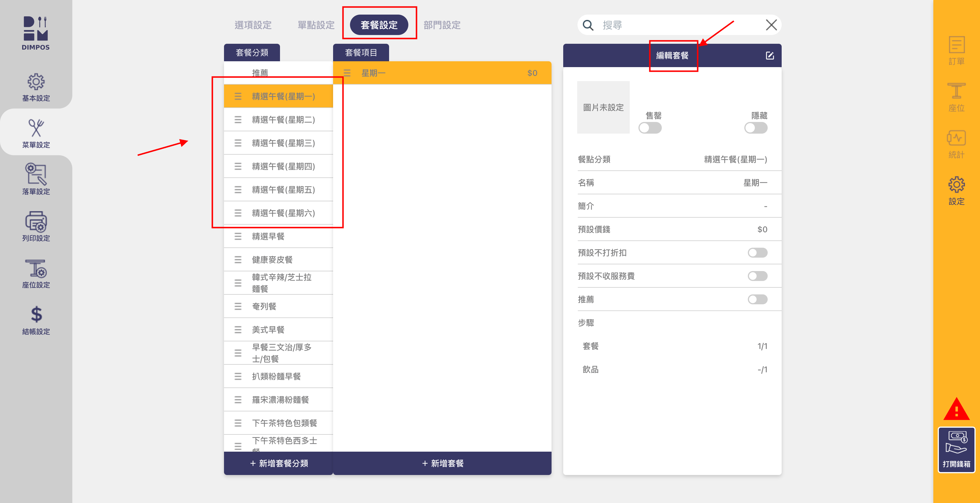Screen dimensions: 980x503
Task: Open 落單設定 order settings icon
Action: click(x=36, y=174)
